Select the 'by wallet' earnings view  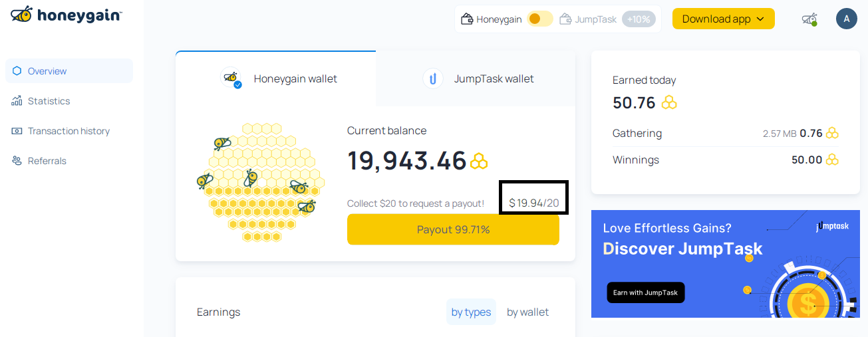(x=528, y=312)
